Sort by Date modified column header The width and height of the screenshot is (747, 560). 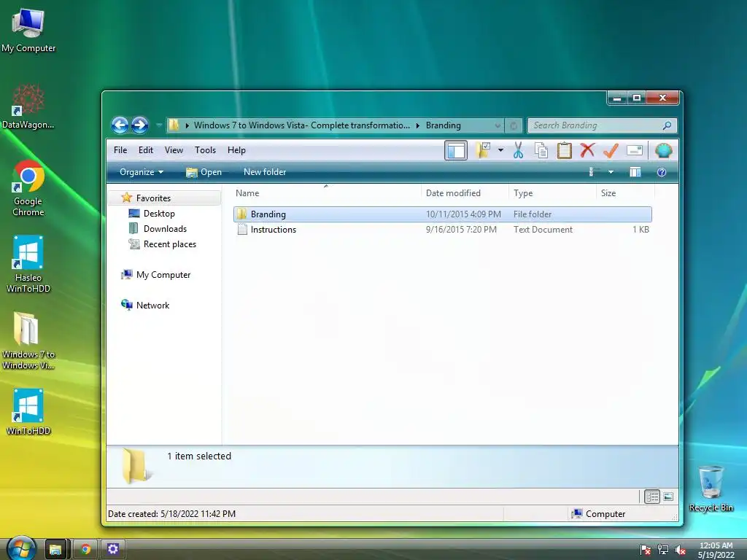pos(465,192)
